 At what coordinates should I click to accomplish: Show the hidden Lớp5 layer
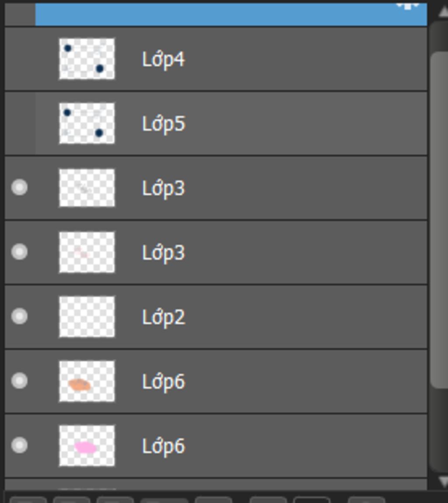[x=20, y=123]
